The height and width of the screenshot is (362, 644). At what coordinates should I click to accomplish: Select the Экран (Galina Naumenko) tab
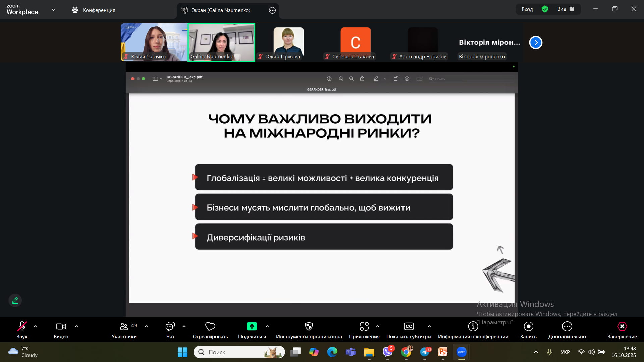pos(221,10)
